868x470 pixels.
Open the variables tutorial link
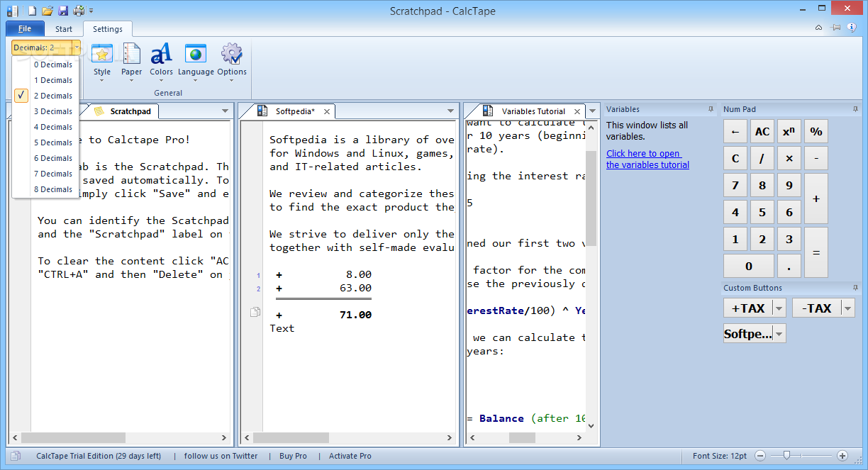click(x=647, y=160)
